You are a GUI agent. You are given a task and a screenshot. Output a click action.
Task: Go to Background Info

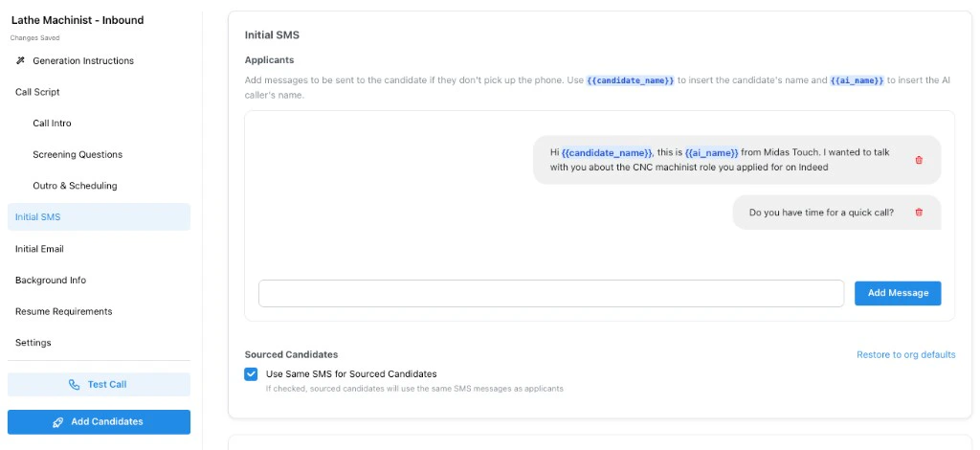click(51, 280)
